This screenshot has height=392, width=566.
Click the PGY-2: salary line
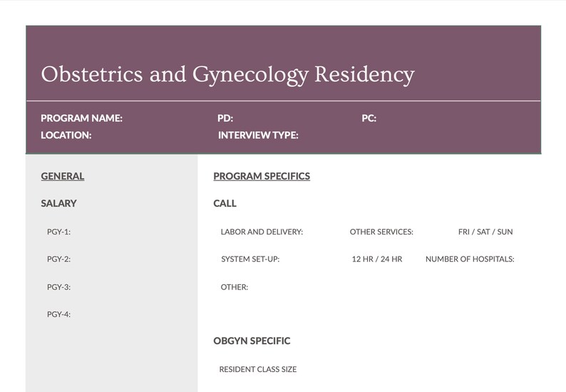59,259
